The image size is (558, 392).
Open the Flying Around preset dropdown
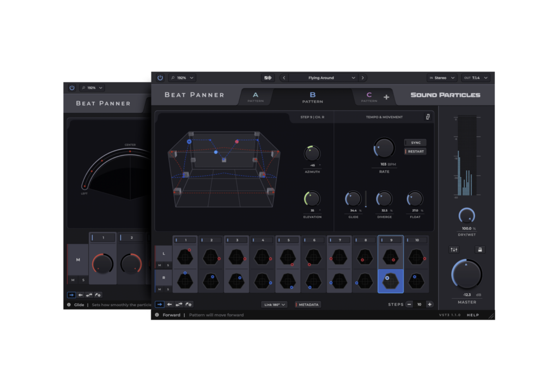pos(323,78)
